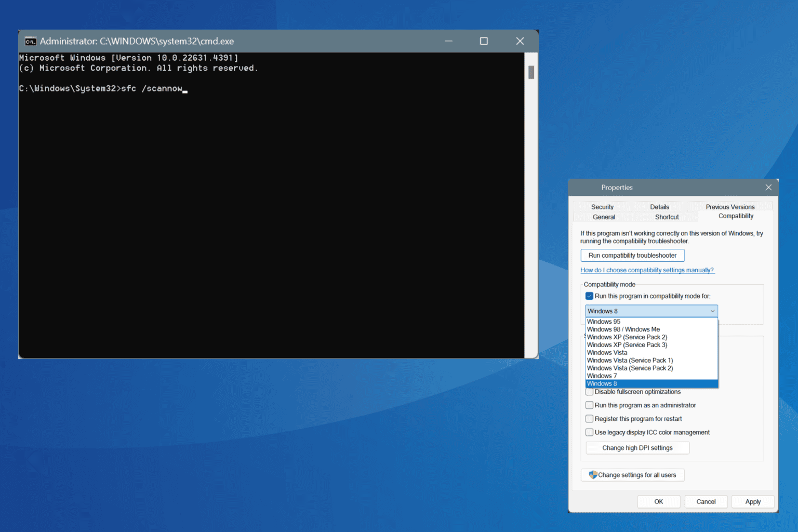Pick Windows Vista (Service Pack 2)
This screenshot has height=532, width=798.
click(x=651, y=368)
